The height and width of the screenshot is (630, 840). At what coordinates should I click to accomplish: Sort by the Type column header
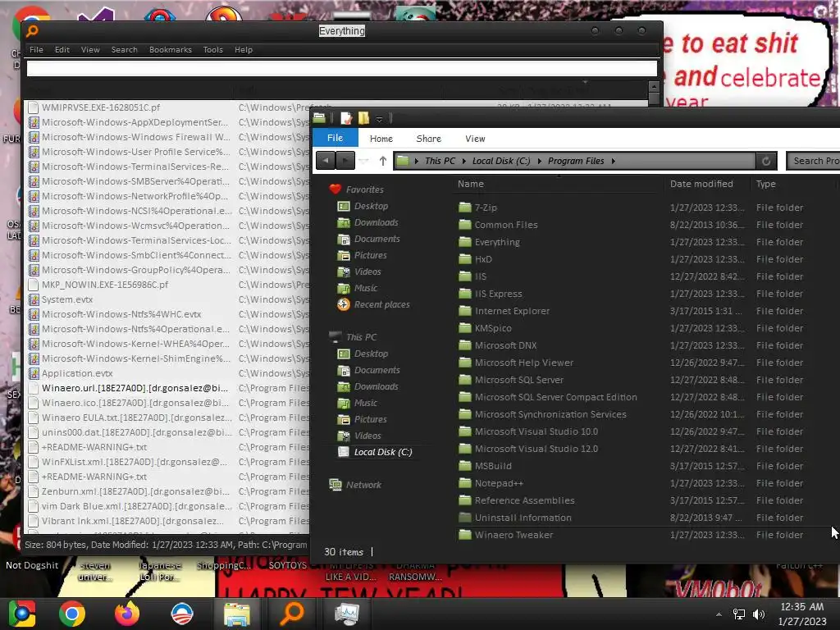[x=765, y=184]
